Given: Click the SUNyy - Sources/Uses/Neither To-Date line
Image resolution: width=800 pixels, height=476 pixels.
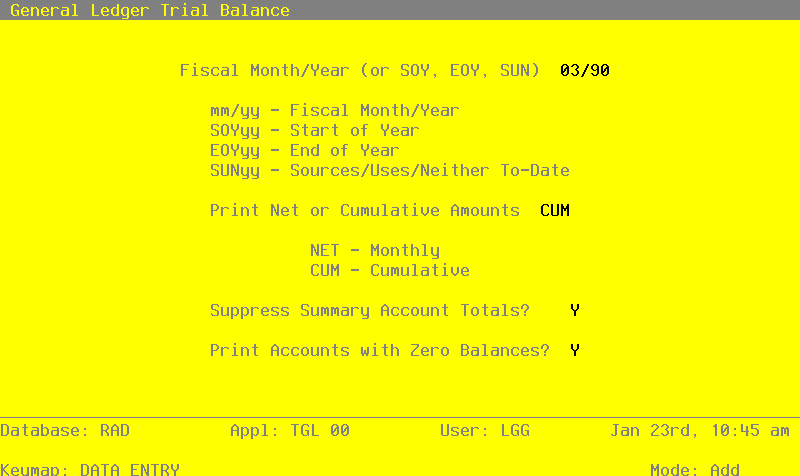Looking at the screenshot, I should (x=390, y=170).
